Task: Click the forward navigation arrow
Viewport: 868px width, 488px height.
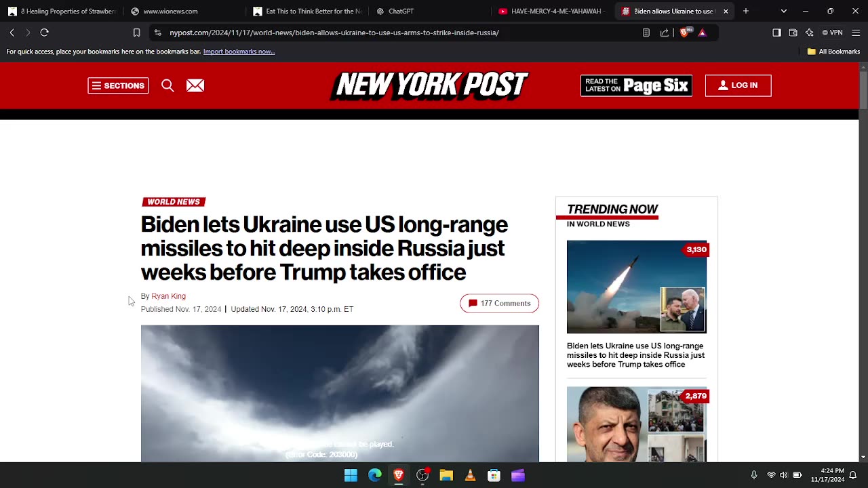Action: click(x=28, y=33)
